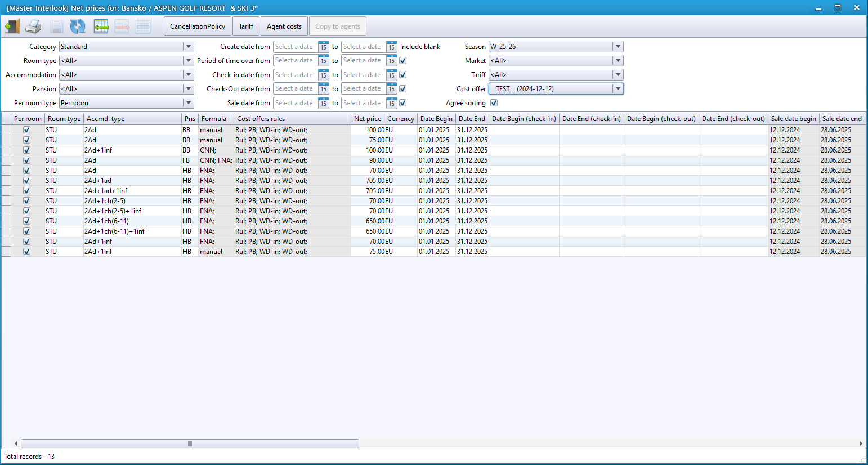Click the Tariff toolbar button

246,26
